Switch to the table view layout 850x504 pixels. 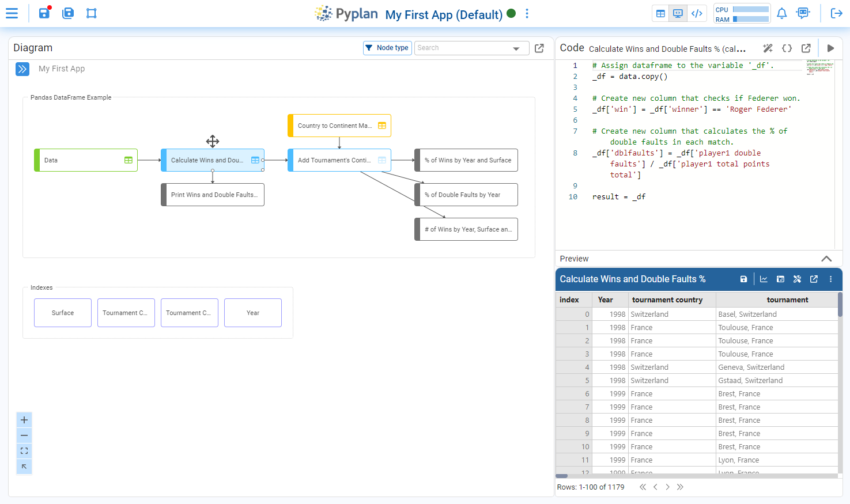[661, 13]
